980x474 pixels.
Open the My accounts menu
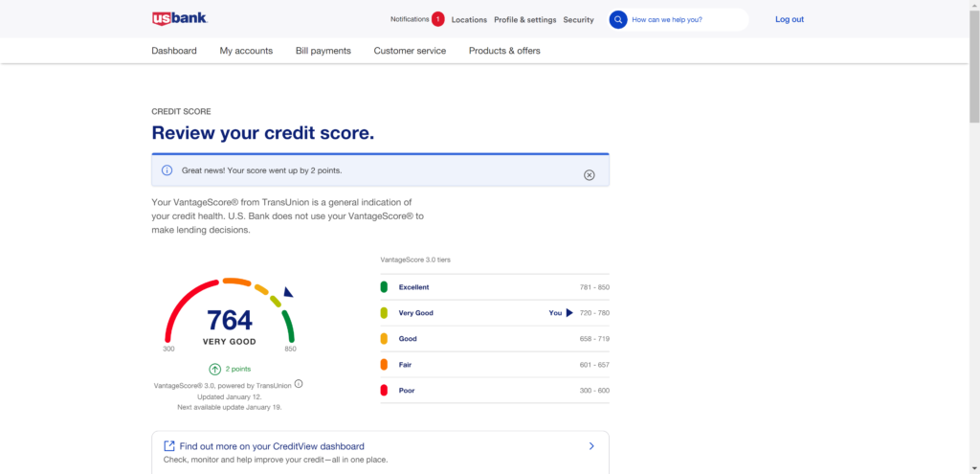coord(246,51)
